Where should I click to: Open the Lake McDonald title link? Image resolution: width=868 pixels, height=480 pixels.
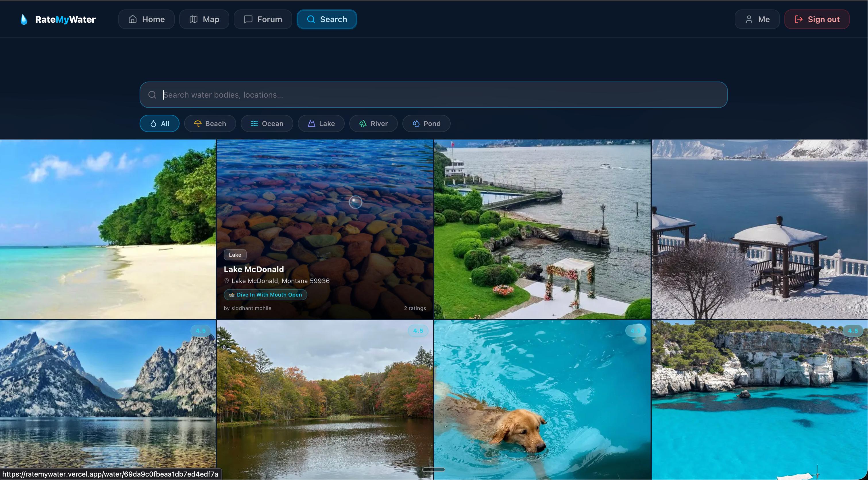pyautogui.click(x=254, y=270)
